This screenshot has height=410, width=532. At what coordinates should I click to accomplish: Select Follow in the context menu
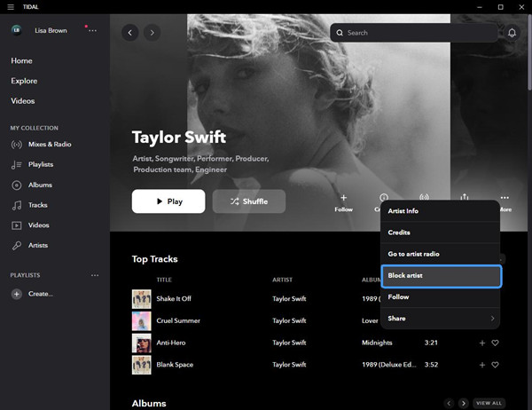(441, 297)
